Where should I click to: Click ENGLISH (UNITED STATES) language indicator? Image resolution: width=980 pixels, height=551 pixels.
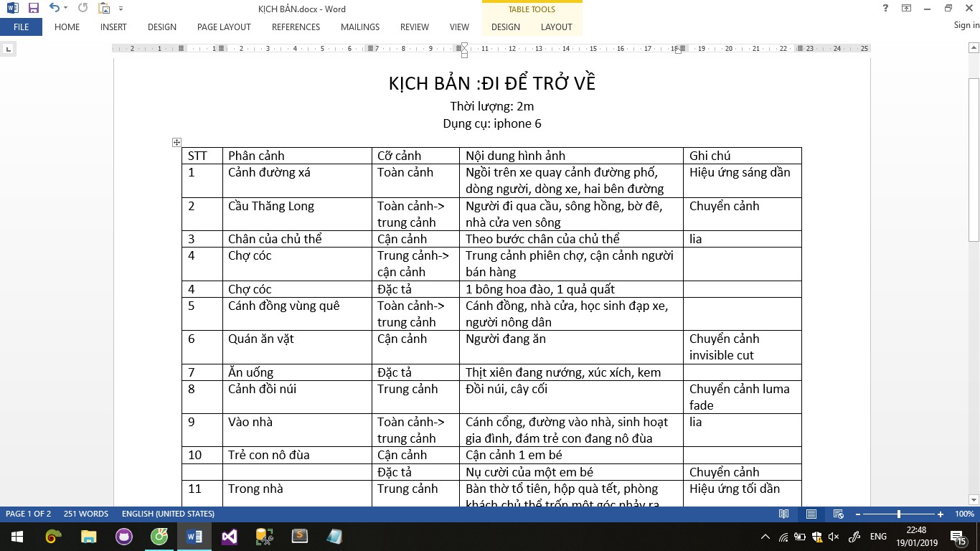click(168, 514)
